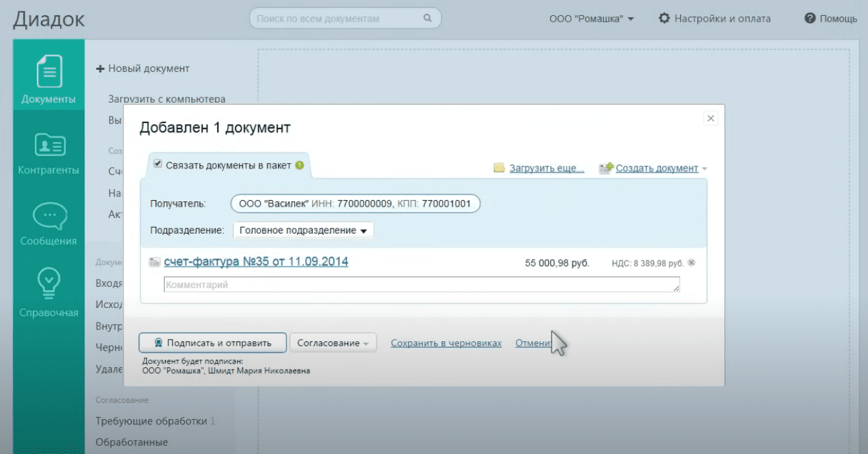Click the help question mark icon
Viewport: 868px width, 454px height.
[x=810, y=18]
